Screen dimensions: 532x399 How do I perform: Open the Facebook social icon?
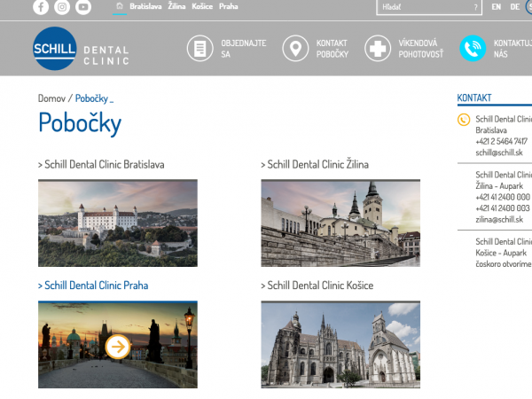coord(41,7)
